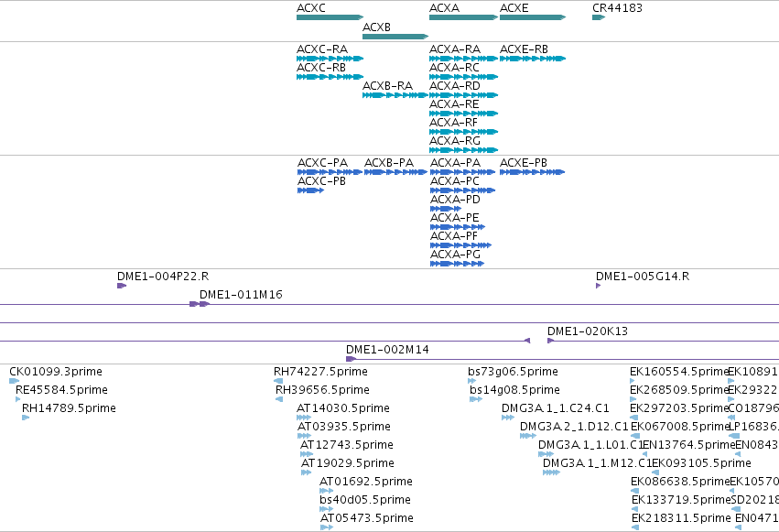Select the CR44183 gene arrow
This screenshot has height=532, width=779.
click(x=599, y=17)
